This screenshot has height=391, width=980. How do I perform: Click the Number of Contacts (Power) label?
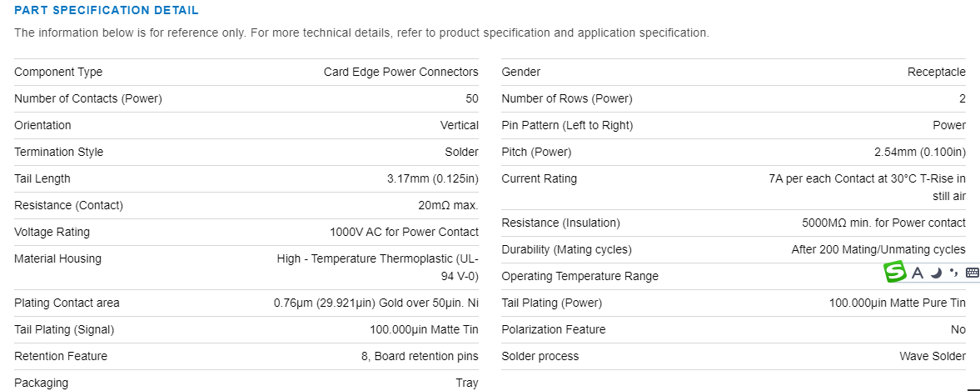[88, 98]
